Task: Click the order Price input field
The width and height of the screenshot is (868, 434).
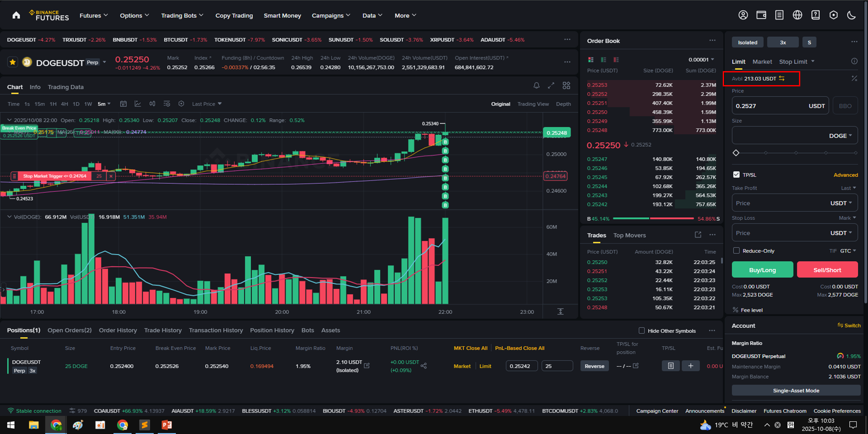Action: coord(780,106)
